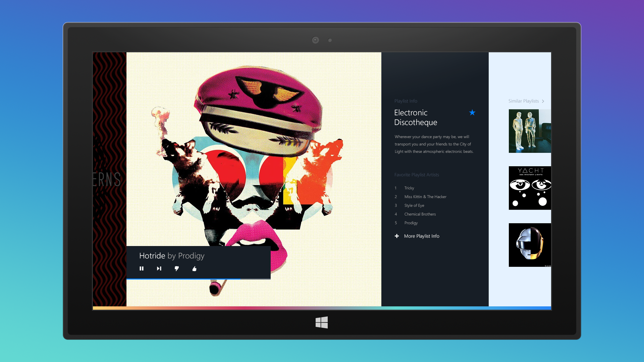Open the YACHT playlist thumbnail
This screenshot has width=644, height=362.
(x=530, y=188)
